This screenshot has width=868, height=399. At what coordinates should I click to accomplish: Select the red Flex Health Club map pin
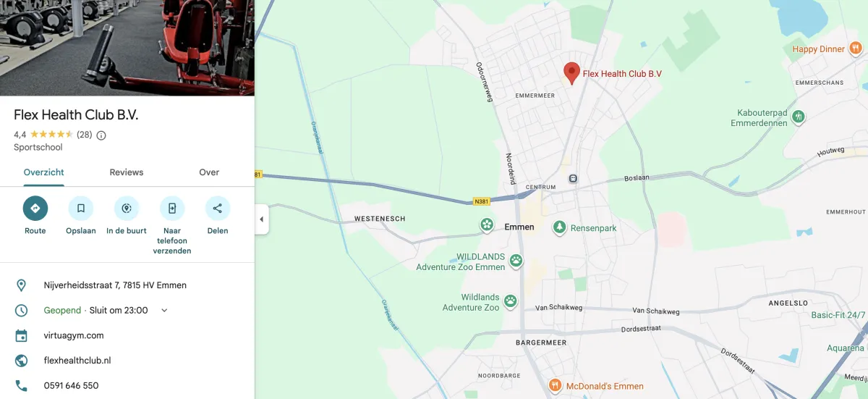point(571,73)
